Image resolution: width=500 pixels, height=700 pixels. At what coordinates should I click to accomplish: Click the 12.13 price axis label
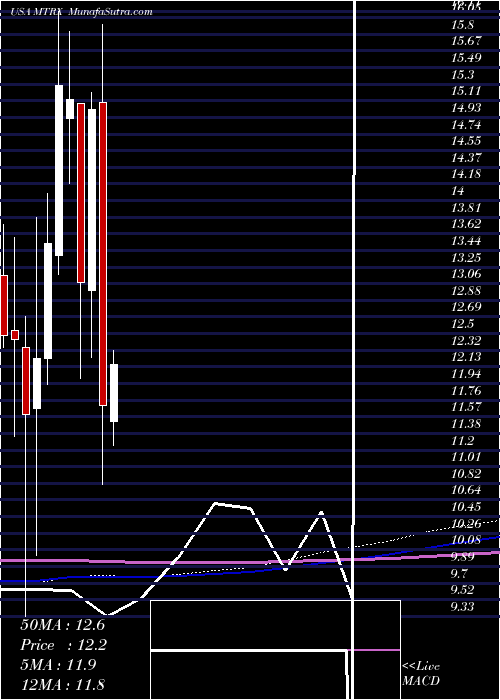(466, 357)
